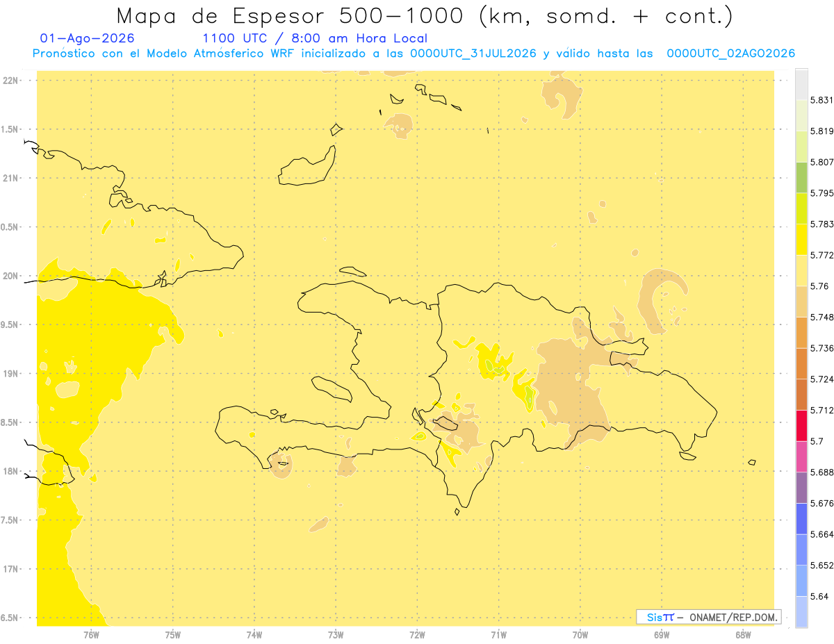This screenshot has width=834, height=644.
Task: Pick the bright yellow swatch between 5.783 and 5.772
Action: coord(801,240)
